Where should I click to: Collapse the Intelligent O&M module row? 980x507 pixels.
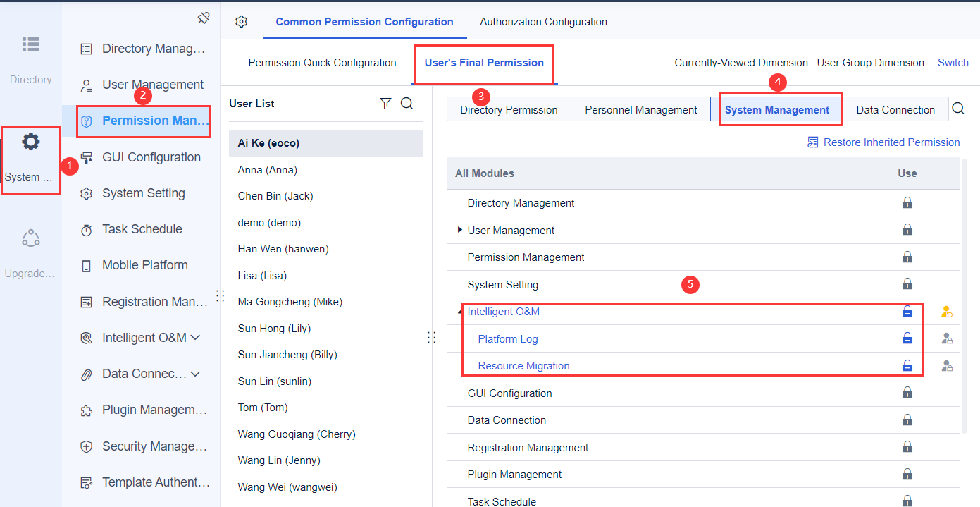point(460,312)
